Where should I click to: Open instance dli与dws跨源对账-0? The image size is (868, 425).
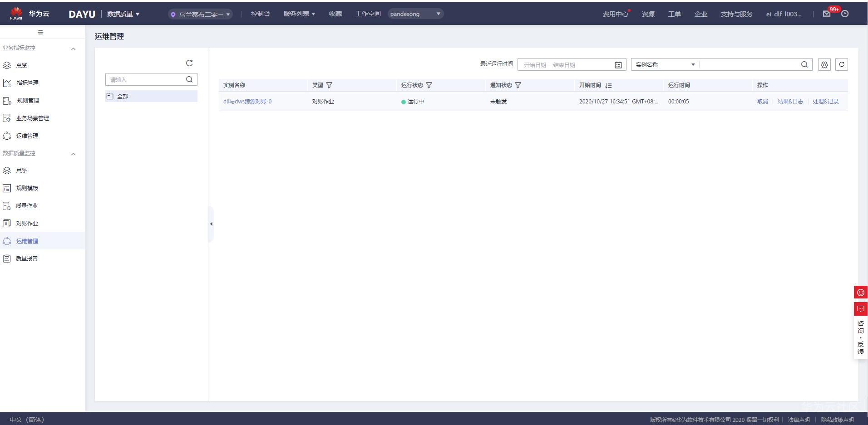point(247,102)
